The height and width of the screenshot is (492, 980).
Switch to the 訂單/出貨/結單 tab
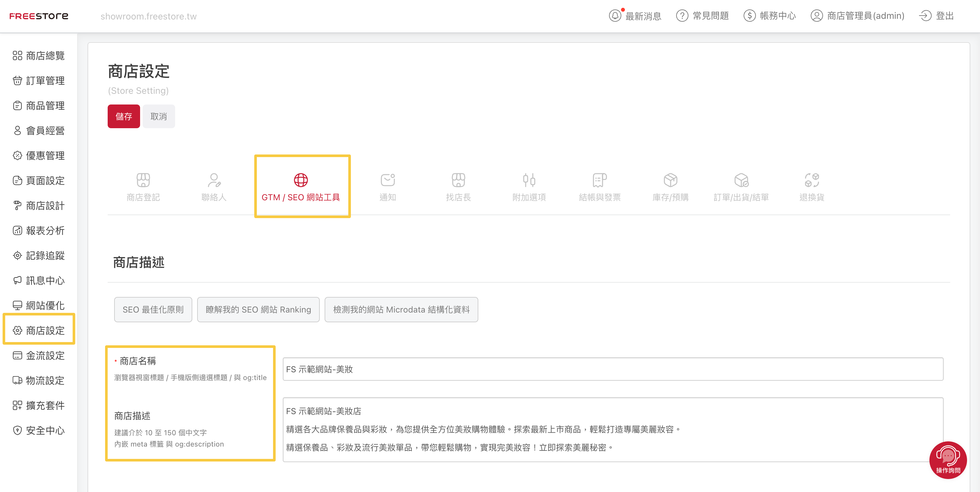(741, 187)
